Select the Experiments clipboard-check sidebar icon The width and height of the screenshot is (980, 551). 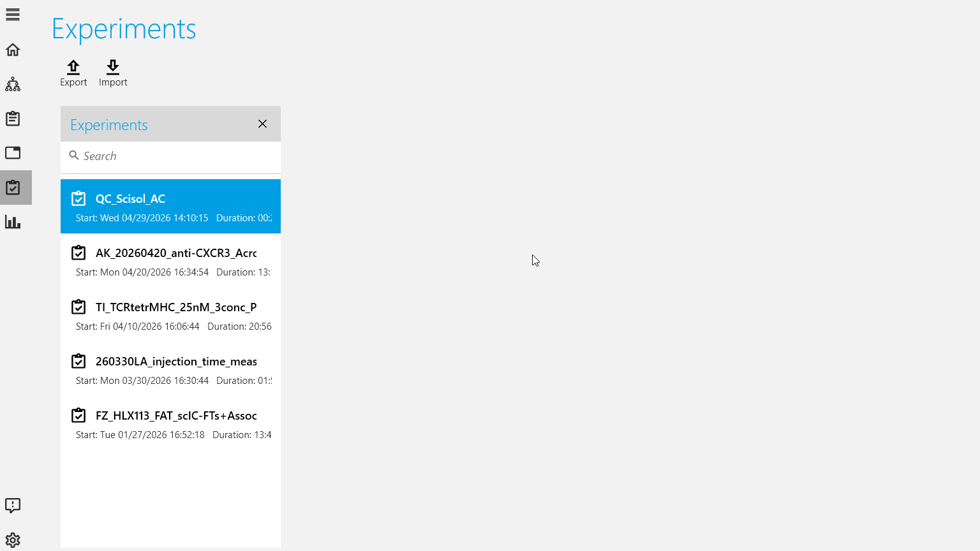click(x=13, y=187)
